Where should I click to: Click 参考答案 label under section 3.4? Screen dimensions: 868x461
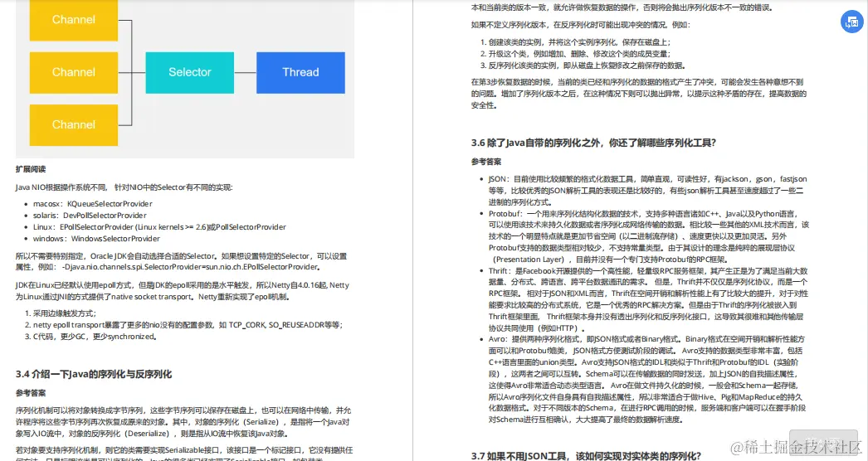(x=31, y=393)
